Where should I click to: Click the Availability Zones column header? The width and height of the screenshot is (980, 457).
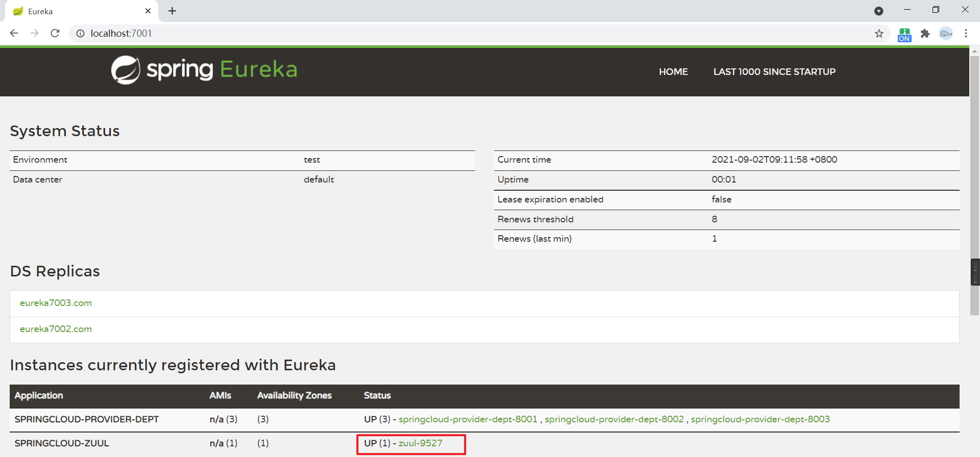tap(295, 395)
